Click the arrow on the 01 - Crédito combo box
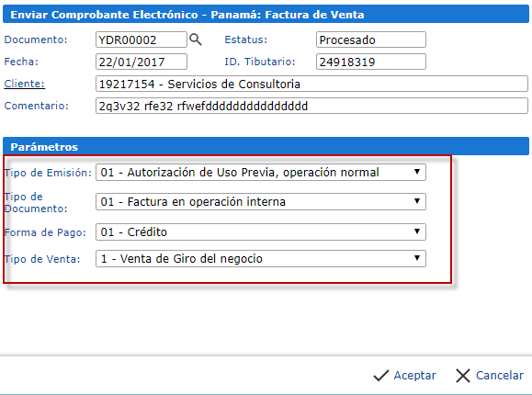Image resolution: width=532 pixels, height=395 pixels. click(417, 231)
